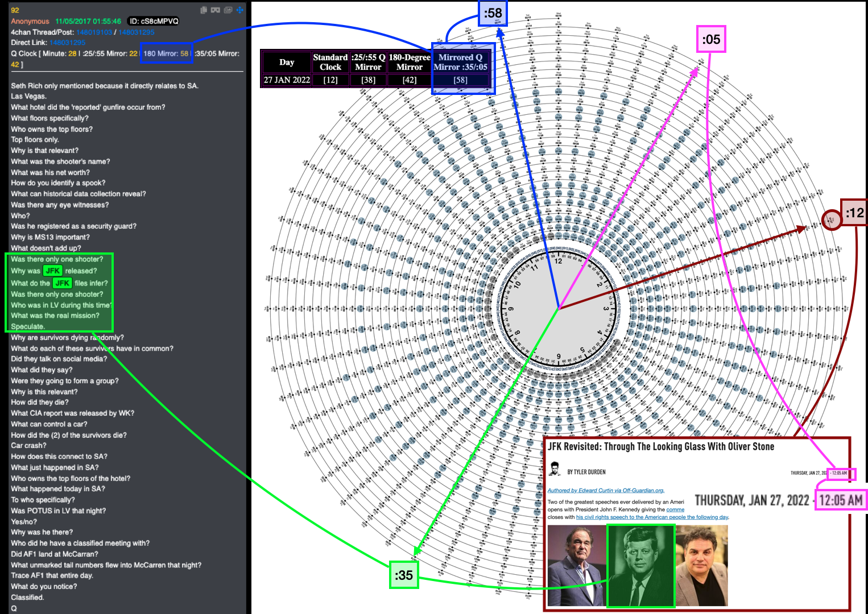Click 'What floors specifically?' line
The width and height of the screenshot is (868, 614).
49,118
